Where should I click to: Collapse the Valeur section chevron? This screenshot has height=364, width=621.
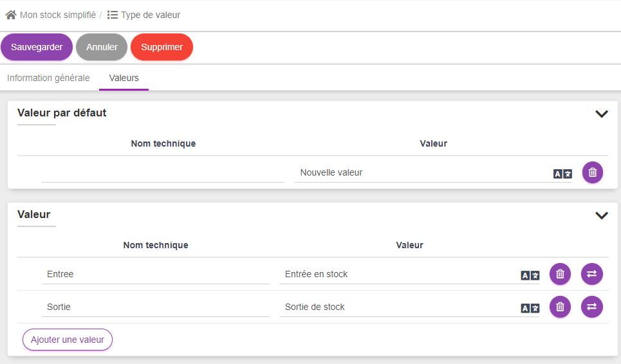pyautogui.click(x=602, y=215)
